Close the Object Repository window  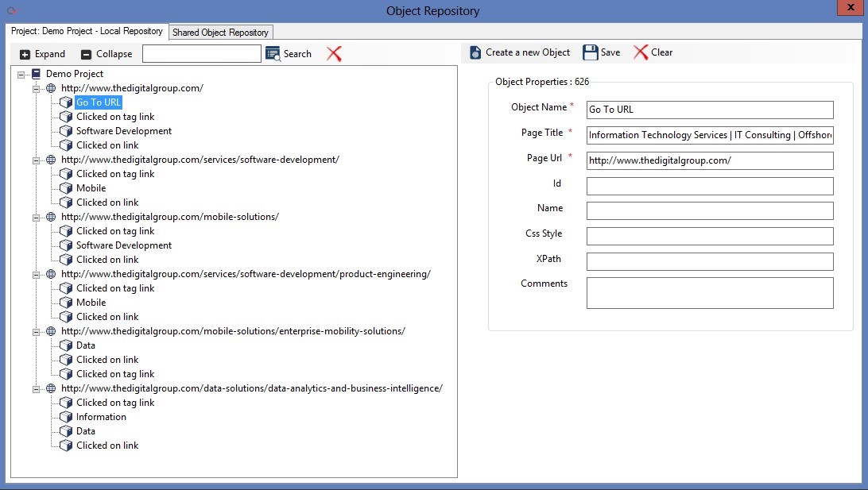coord(851,7)
